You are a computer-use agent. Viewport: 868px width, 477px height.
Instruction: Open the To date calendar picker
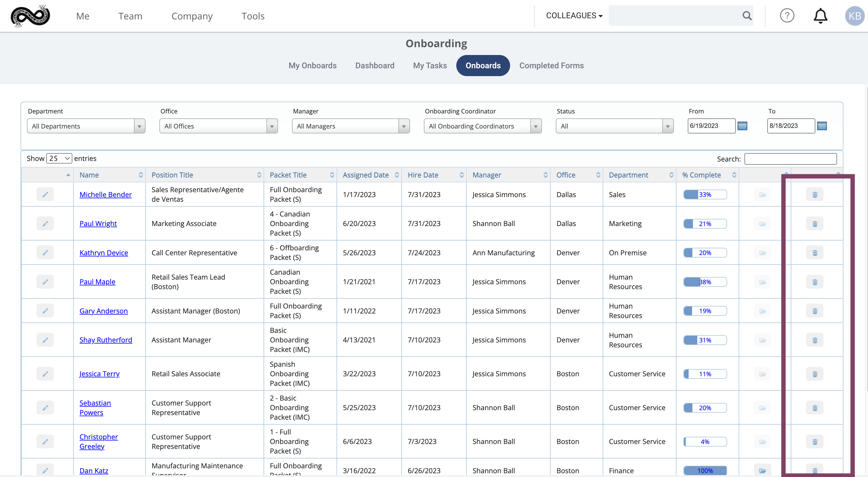pos(822,126)
